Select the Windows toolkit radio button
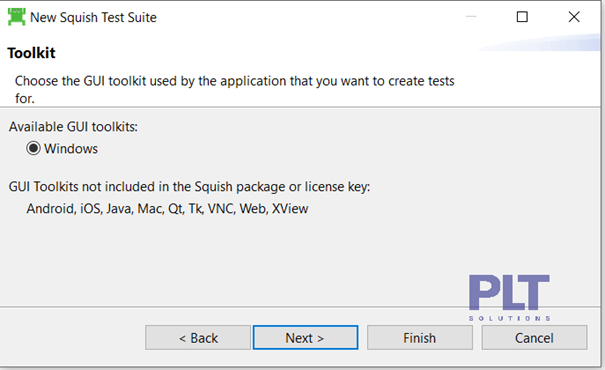 (33, 148)
